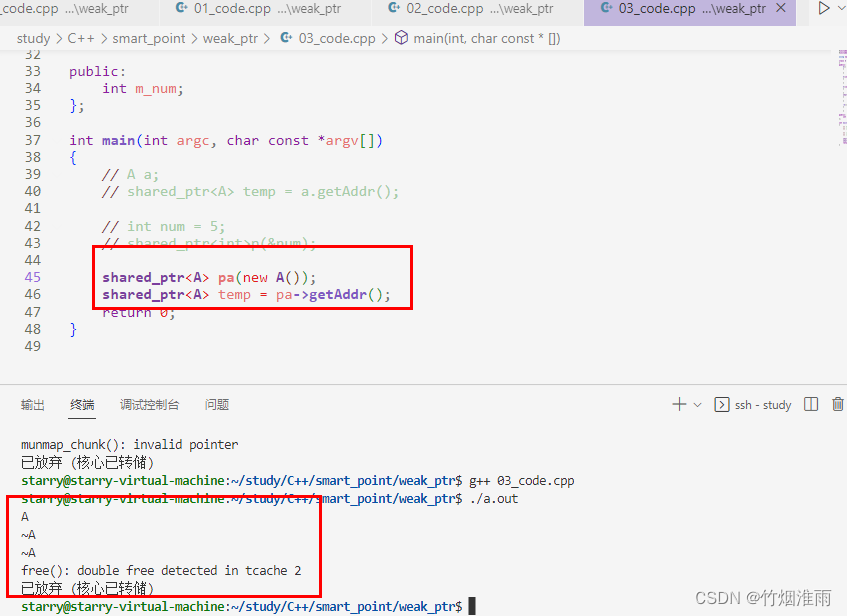Click the C++ icon on the 03_code.cpp tab
Viewport: 847px width, 616px height.
click(x=607, y=8)
